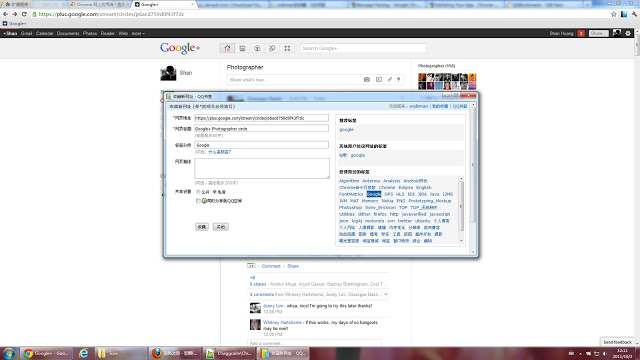Add location icon in share box

pyautogui.click(x=399, y=80)
